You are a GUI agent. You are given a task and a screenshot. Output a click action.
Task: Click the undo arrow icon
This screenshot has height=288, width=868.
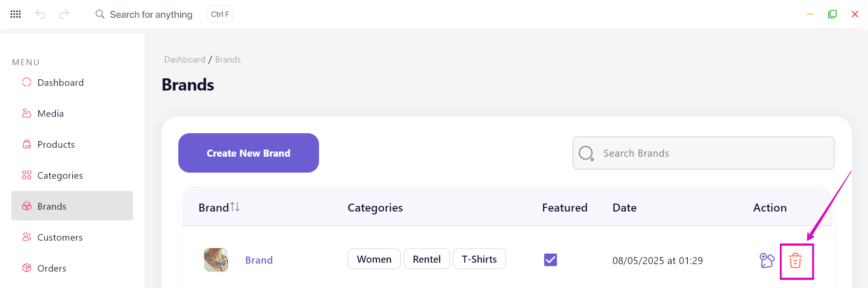(x=40, y=14)
